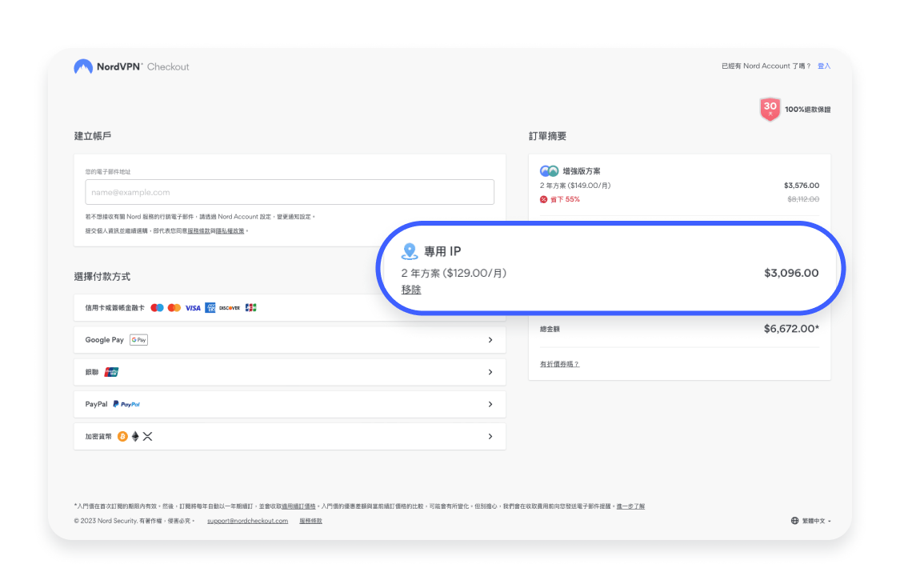
Task: Click the red discount percent icon
Action: [543, 199]
